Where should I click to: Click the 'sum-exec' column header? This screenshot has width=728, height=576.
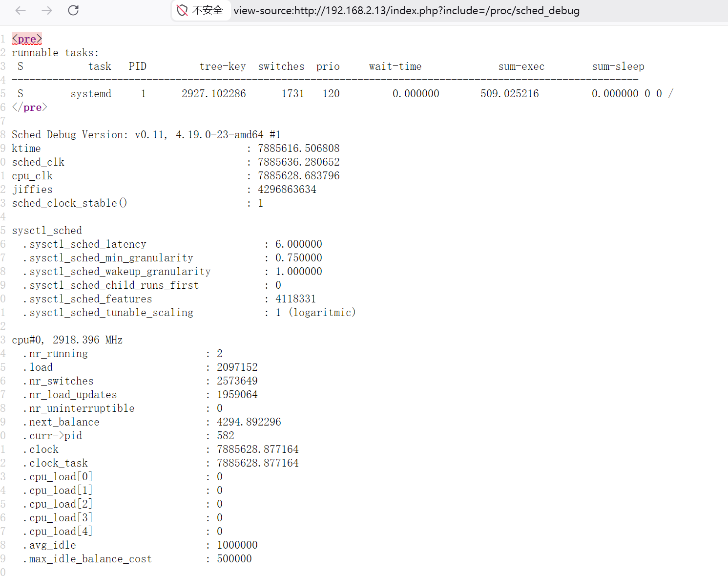(521, 66)
